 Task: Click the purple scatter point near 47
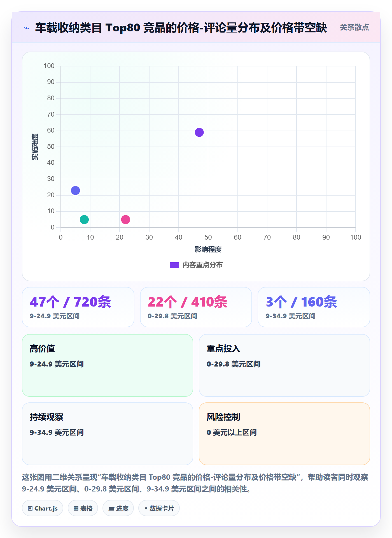click(x=199, y=132)
